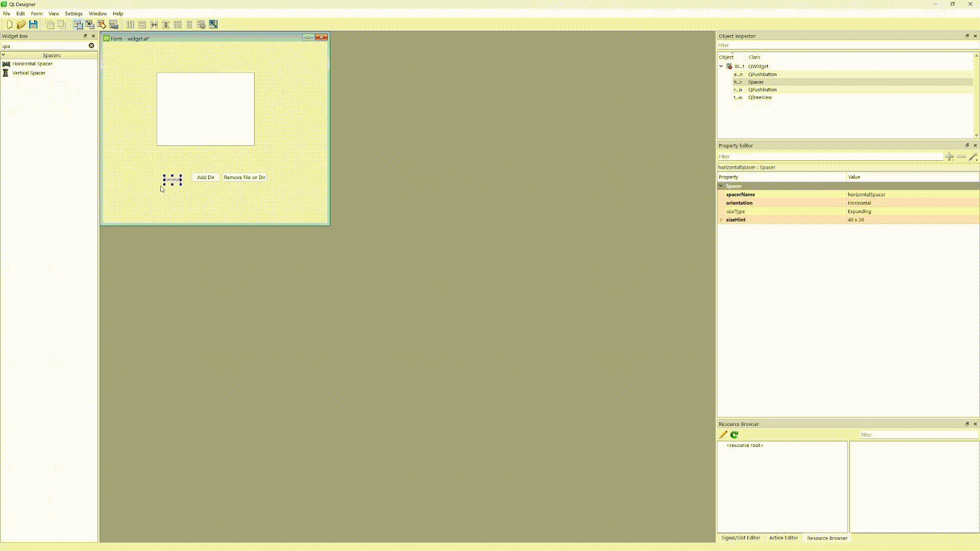980x551 pixels.
Task: Select the Edit Signals/Slots mode tool
Action: tap(90, 24)
